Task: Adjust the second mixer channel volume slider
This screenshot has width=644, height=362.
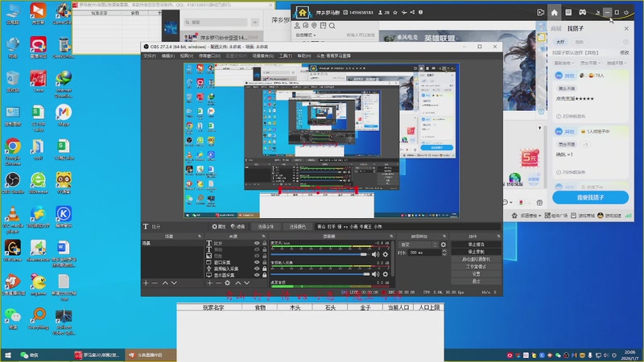Action: pyautogui.click(x=320, y=274)
